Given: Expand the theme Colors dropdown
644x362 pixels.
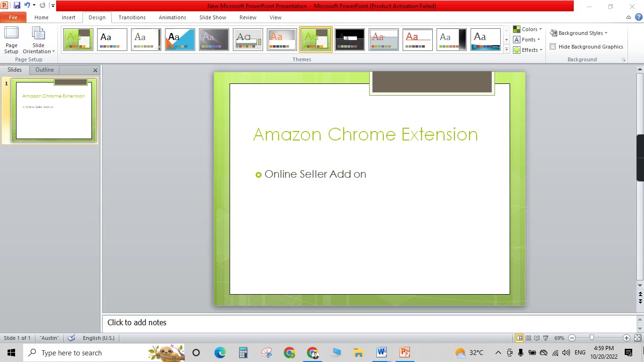Looking at the screenshot, I should pyautogui.click(x=528, y=29).
